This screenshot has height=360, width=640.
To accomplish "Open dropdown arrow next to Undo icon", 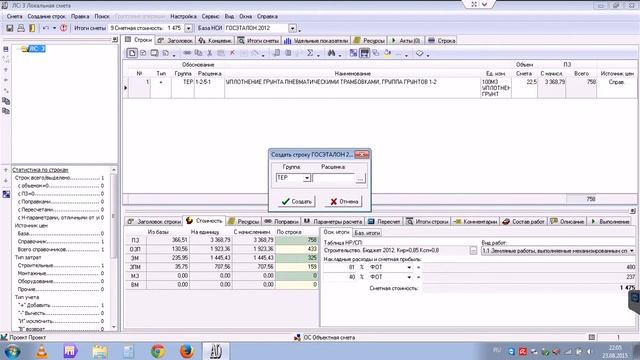I will click(54, 28).
